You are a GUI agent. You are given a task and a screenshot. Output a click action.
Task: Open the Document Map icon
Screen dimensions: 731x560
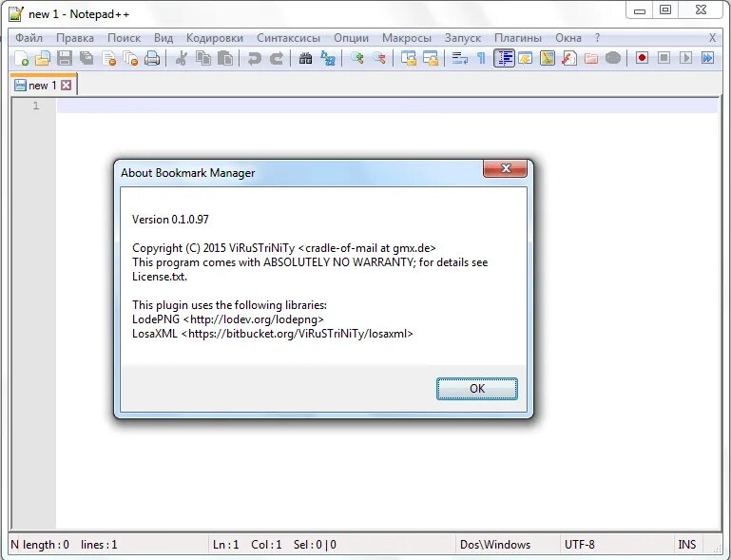click(x=548, y=58)
